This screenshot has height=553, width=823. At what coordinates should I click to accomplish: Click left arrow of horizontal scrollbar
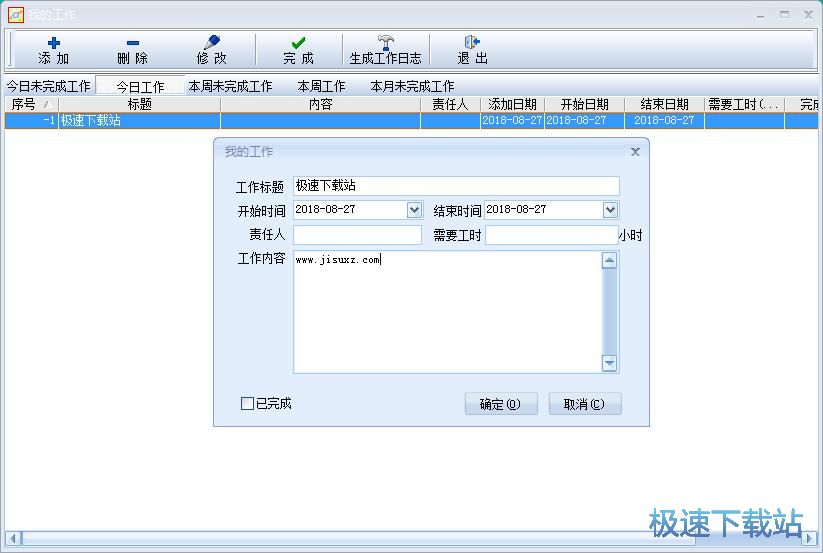click(x=13, y=538)
